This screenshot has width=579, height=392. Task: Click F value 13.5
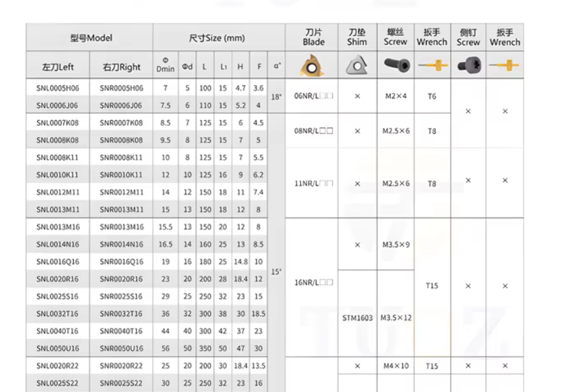coord(259,365)
